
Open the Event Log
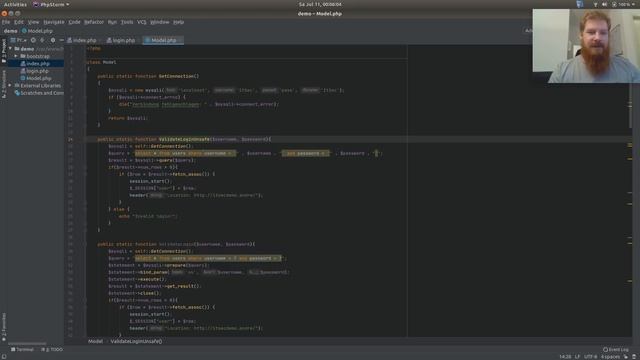[616, 350]
